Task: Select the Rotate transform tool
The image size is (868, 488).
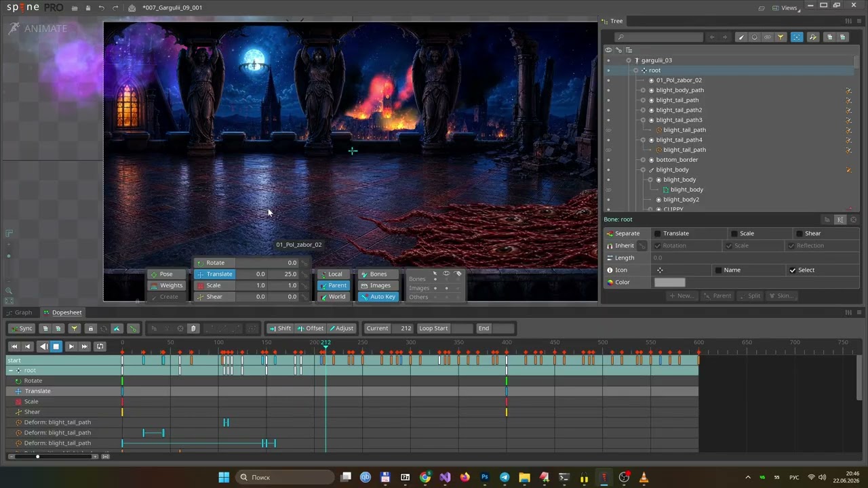Action: point(214,263)
